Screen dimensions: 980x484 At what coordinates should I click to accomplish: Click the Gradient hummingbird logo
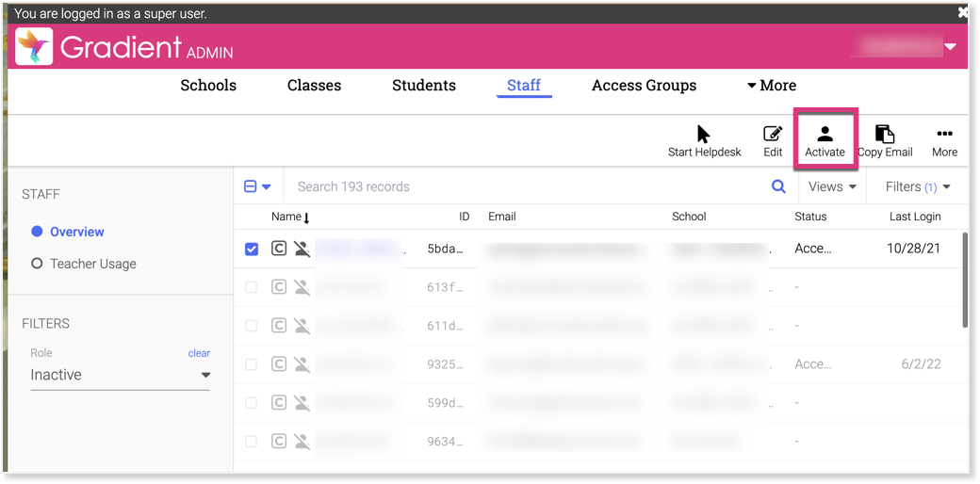click(x=34, y=47)
